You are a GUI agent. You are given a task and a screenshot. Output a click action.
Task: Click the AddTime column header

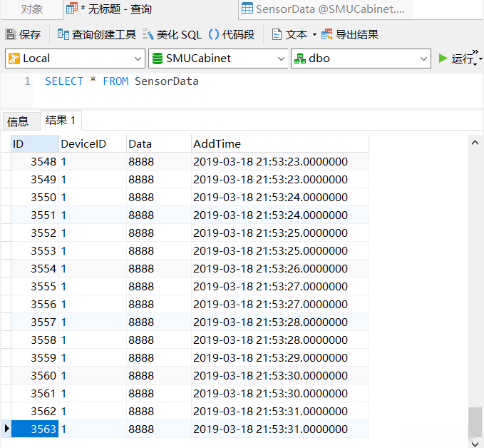280,143
